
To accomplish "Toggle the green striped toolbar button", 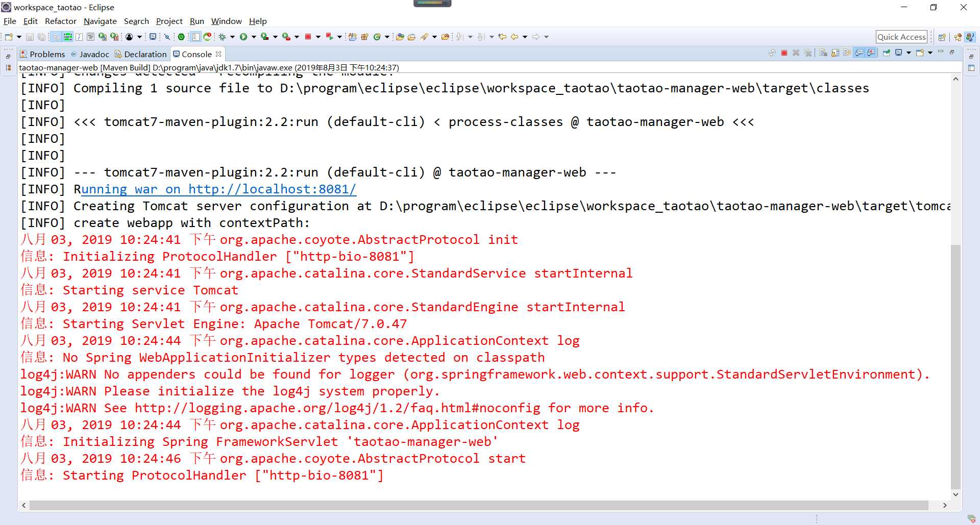I will coord(67,37).
